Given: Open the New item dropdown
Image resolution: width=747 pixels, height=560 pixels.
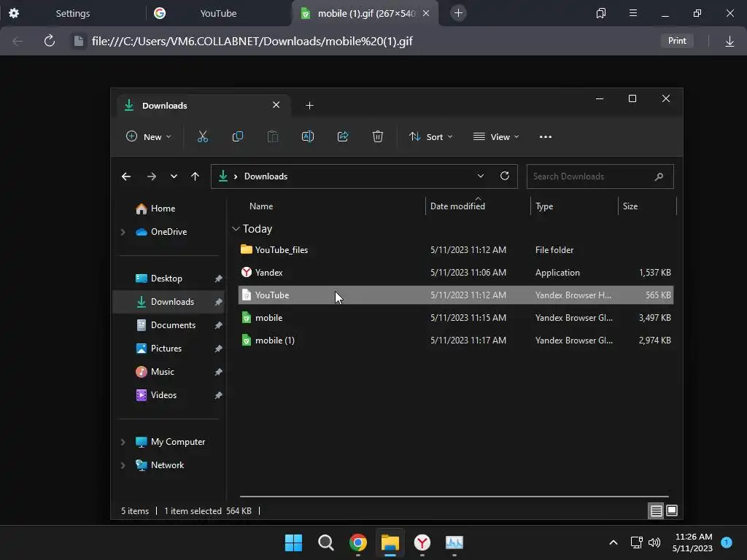Looking at the screenshot, I should coord(148,136).
